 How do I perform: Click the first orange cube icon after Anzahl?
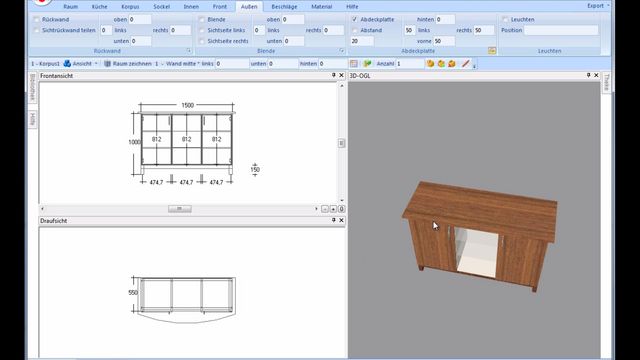point(430,64)
